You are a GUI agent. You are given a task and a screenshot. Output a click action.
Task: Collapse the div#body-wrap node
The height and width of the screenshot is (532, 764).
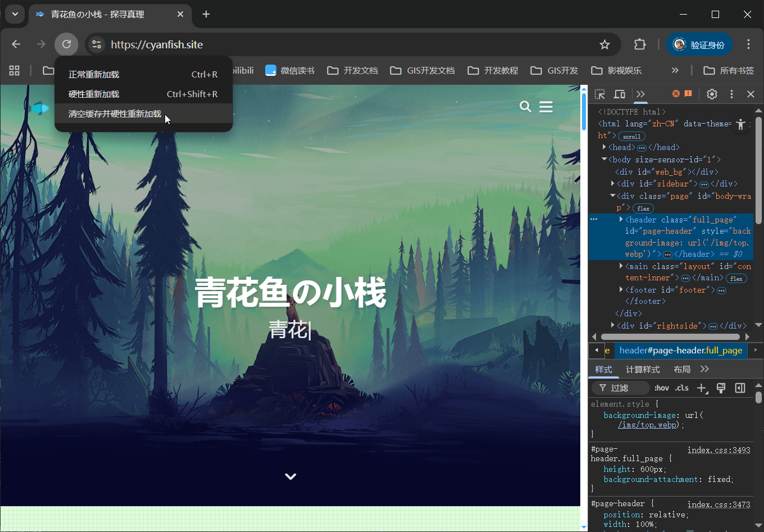[x=613, y=196]
